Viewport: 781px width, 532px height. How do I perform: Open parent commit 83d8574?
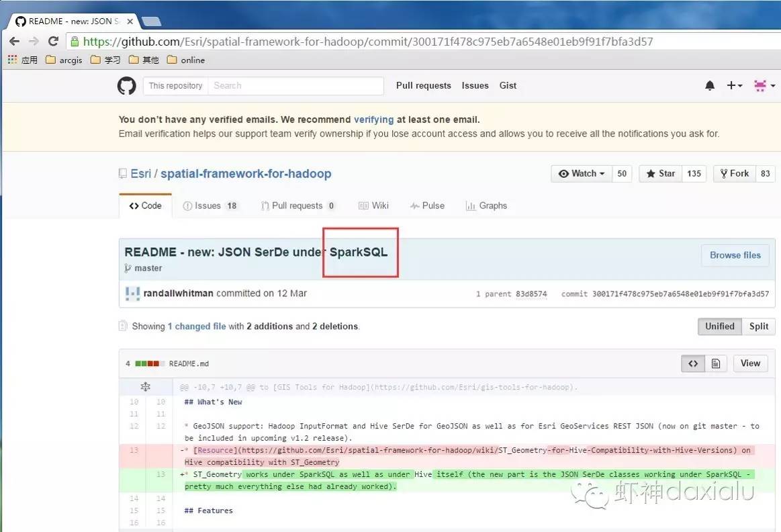click(531, 294)
